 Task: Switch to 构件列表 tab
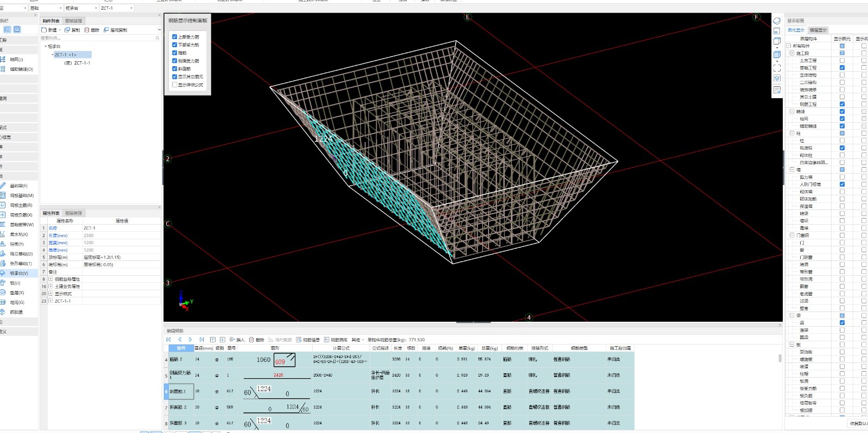coord(51,21)
